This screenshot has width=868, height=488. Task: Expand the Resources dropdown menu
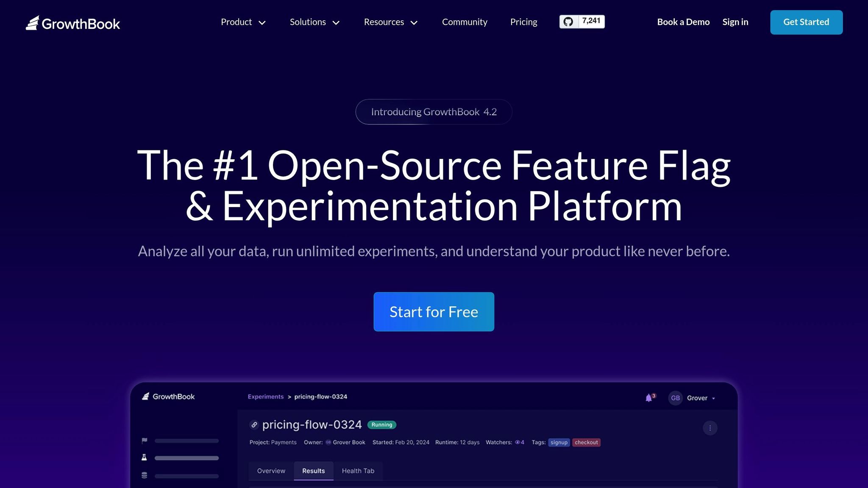[390, 22]
